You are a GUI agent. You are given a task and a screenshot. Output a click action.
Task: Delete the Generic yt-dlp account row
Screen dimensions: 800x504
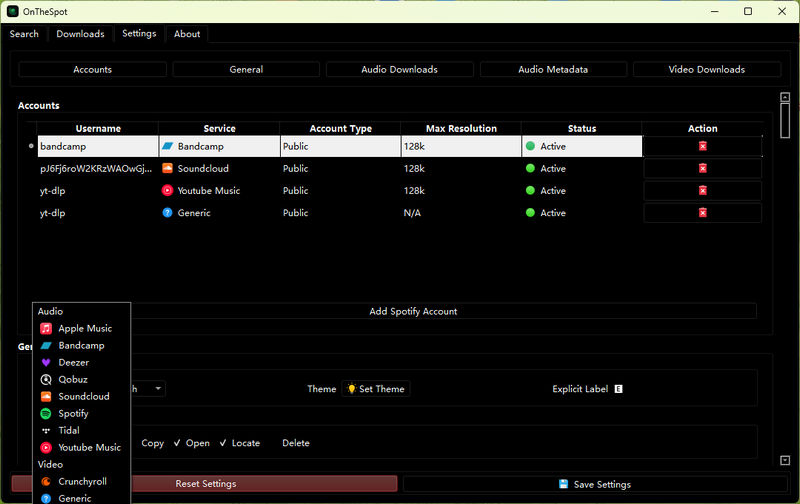point(703,213)
